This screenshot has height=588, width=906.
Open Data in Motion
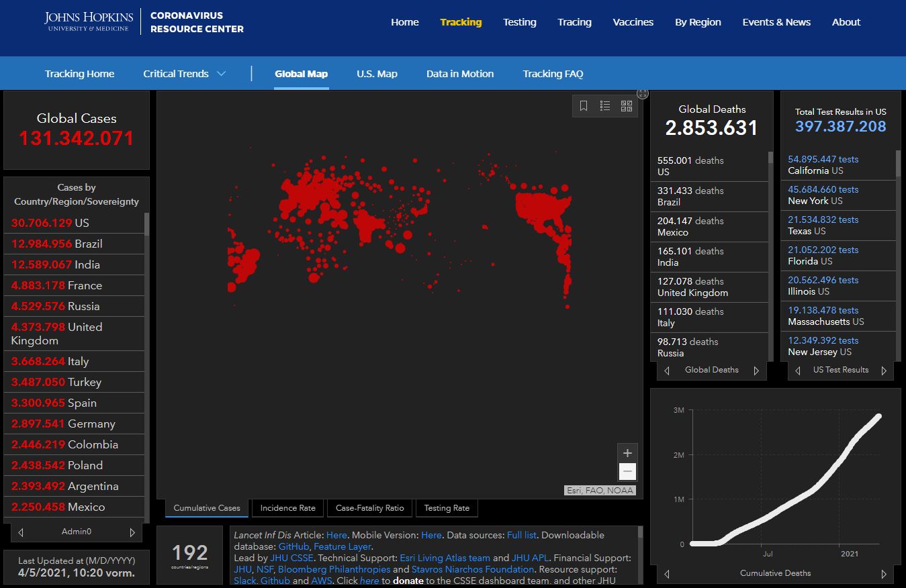(x=460, y=74)
